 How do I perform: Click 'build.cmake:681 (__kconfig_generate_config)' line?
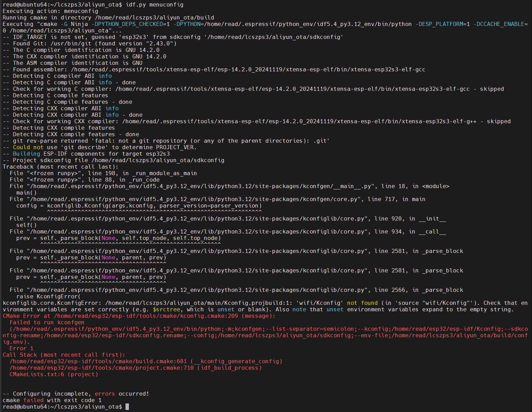146,361
